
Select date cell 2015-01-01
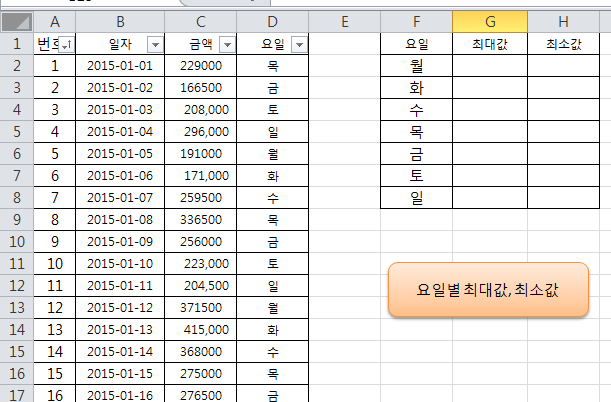click(x=120, y=66)
